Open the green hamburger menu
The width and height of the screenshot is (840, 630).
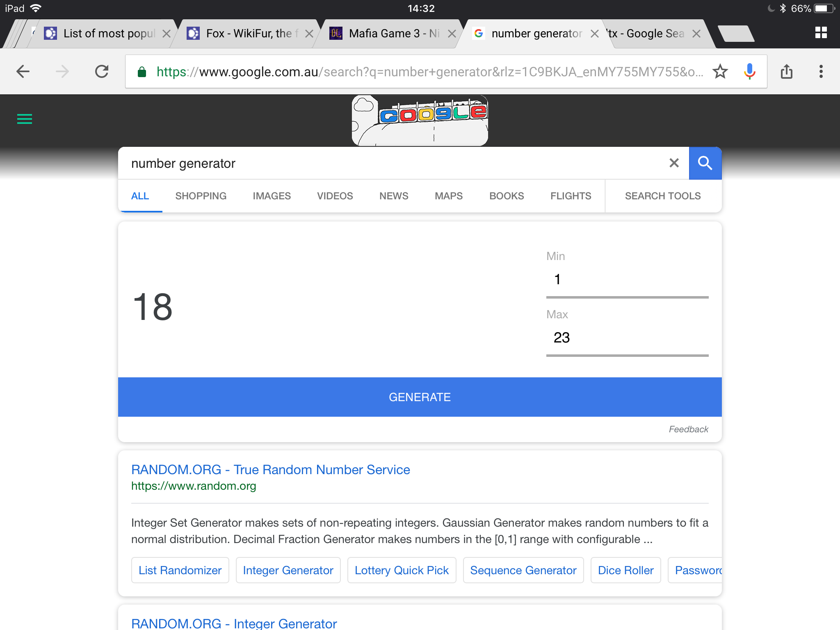[x=25, y=119]
